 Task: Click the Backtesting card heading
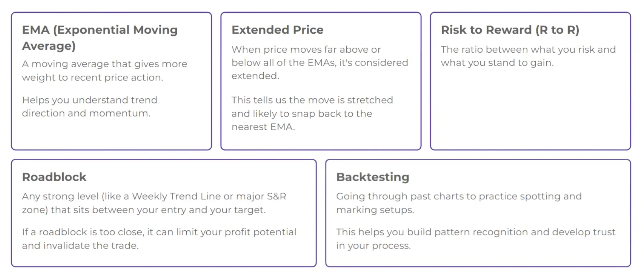tap(373, 177)
